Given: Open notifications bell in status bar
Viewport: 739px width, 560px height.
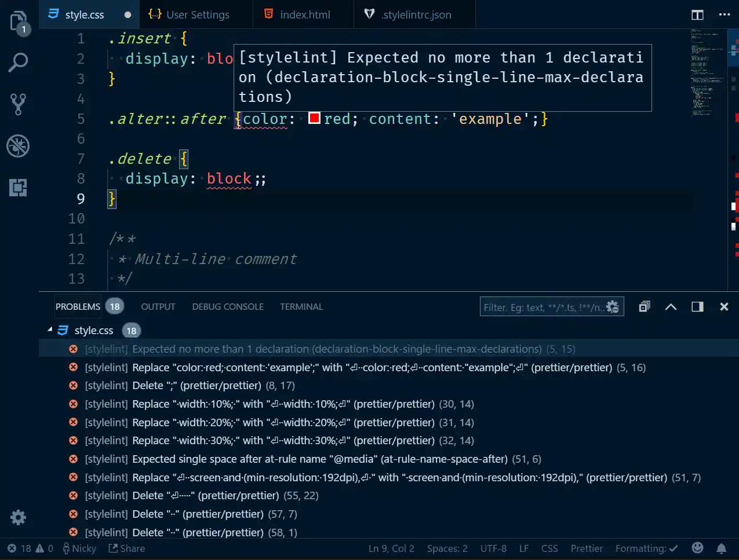Looking at the screenshot, I should pyautogui.click(x=722, y=548).
